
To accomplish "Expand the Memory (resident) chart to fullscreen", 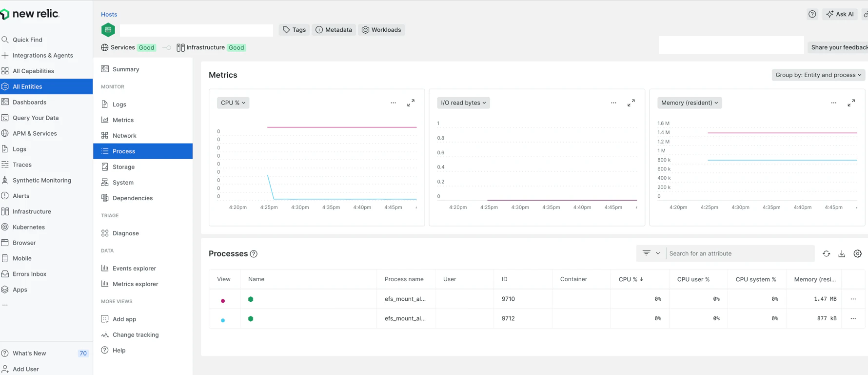I will pos(851,103).
